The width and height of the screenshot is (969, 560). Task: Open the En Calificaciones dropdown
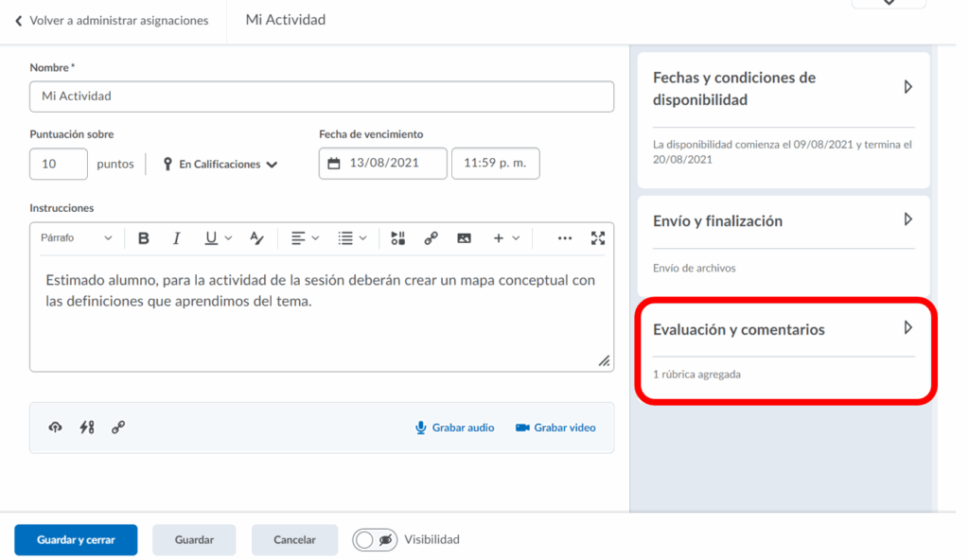(x=220, y=165)
